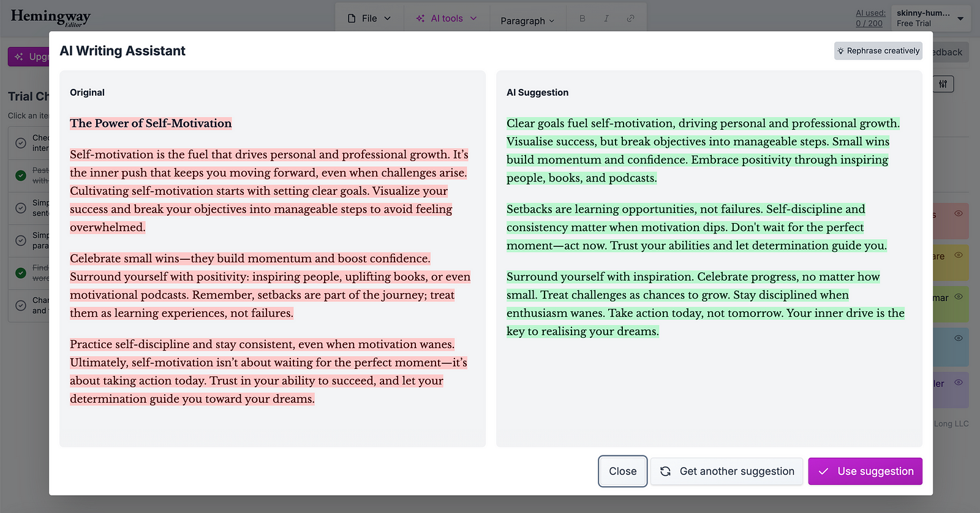Open the AI tools menu
980x513 pixels.
[447, 18]
